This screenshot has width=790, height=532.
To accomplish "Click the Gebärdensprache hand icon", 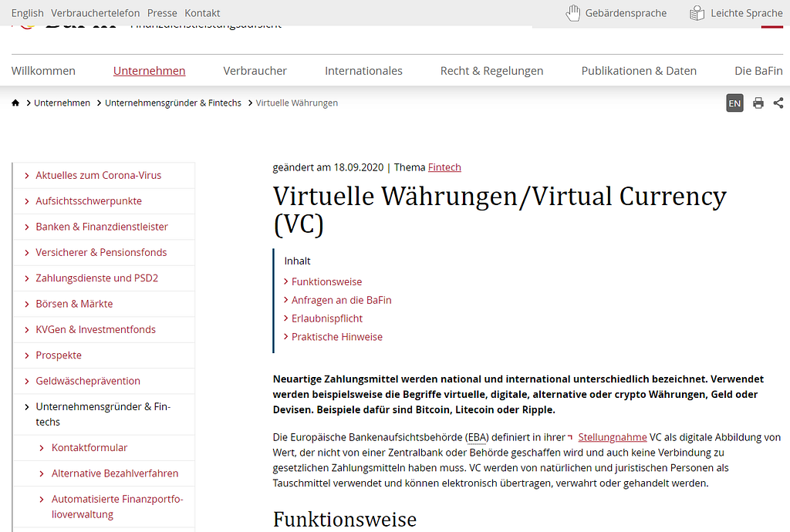I will point(573,13).
